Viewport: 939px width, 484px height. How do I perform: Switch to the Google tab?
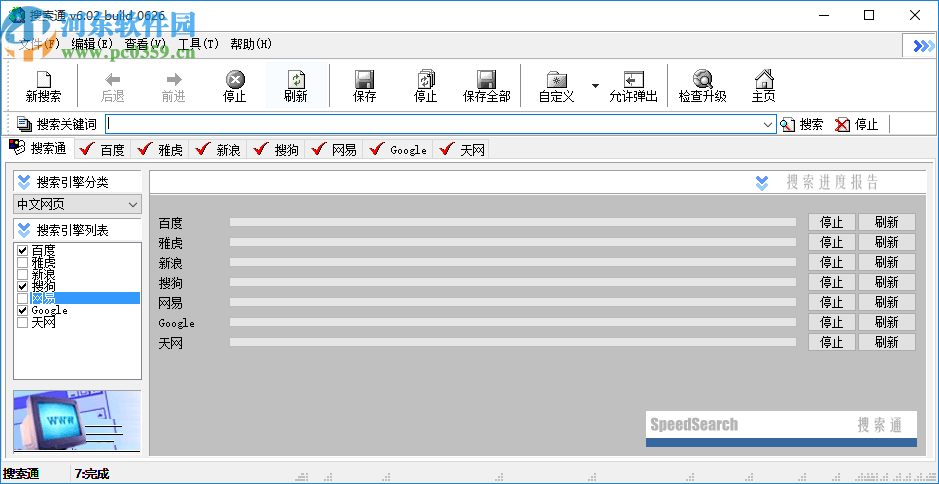[398, 150]
